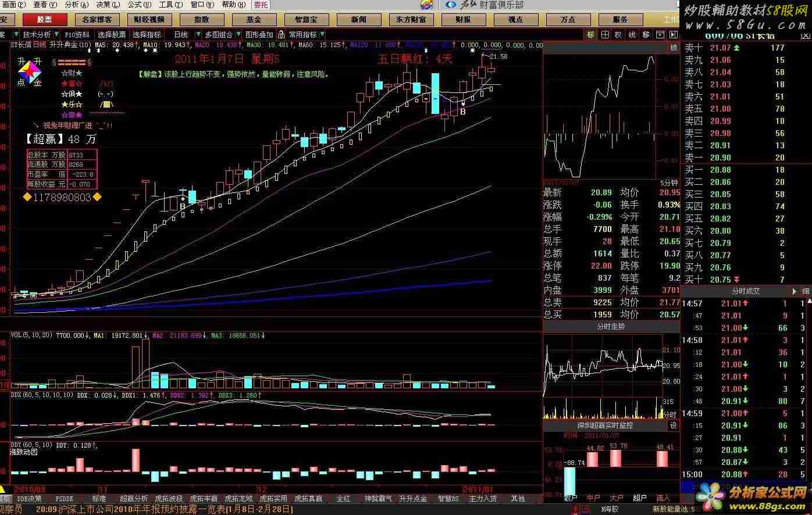Click the B marker near the November candle
Screen dimensions: 812x515
click(183, 206)
